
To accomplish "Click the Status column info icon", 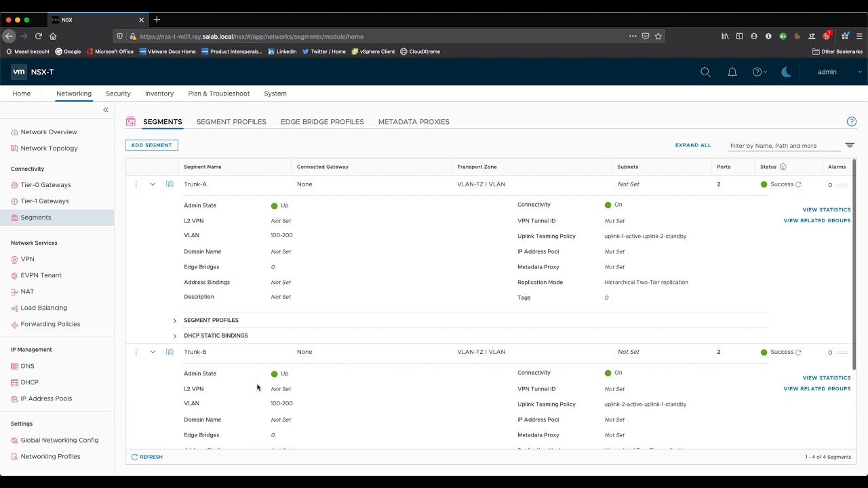I will point(783,167).
